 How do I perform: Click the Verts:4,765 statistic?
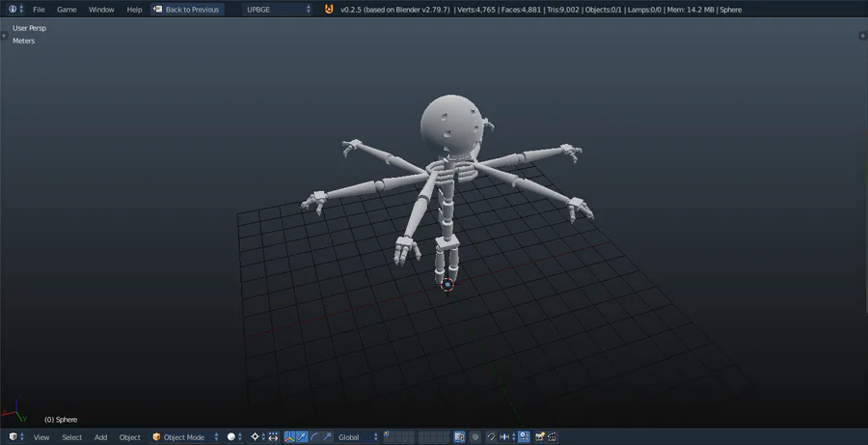coord(476,10)
